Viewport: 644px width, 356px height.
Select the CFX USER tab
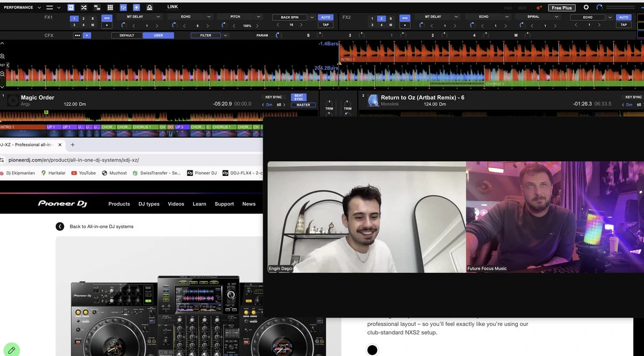158,35
